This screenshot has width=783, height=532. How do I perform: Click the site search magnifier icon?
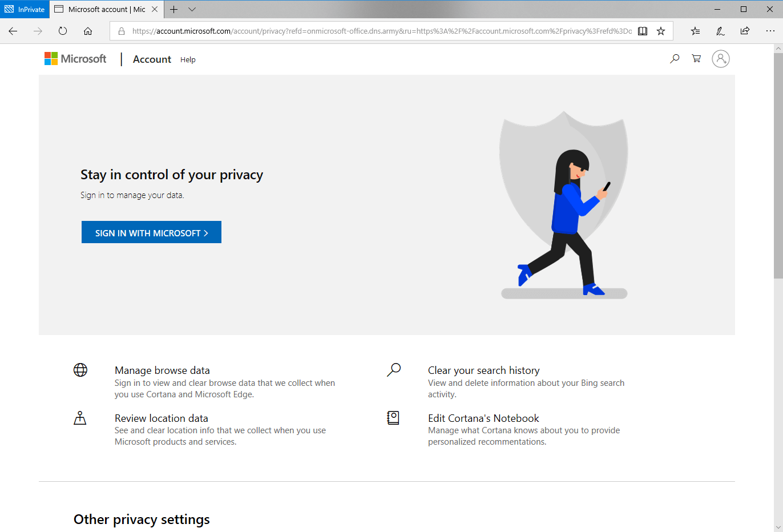[675, 58]
